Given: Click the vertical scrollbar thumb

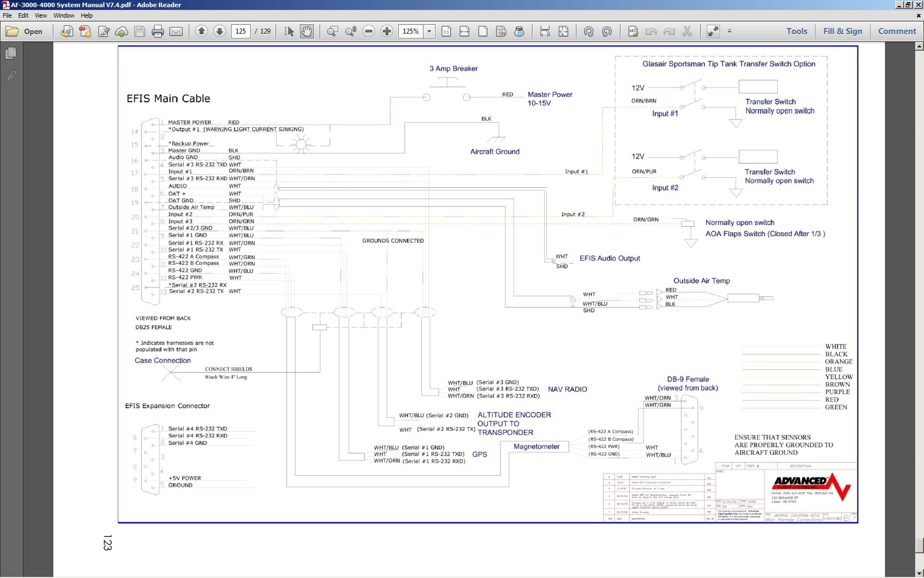Looking at the screenshot, I should click(919, 546).
